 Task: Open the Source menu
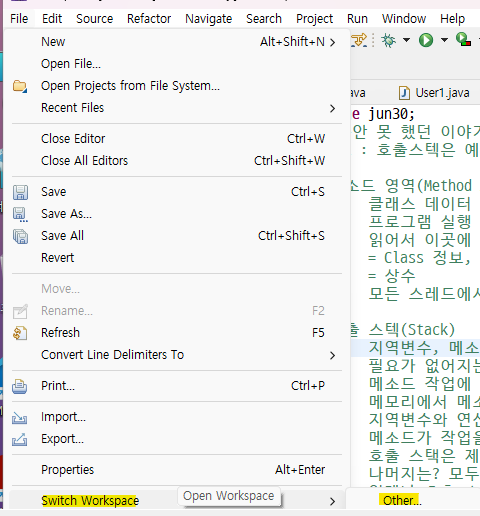click(94, 19)
